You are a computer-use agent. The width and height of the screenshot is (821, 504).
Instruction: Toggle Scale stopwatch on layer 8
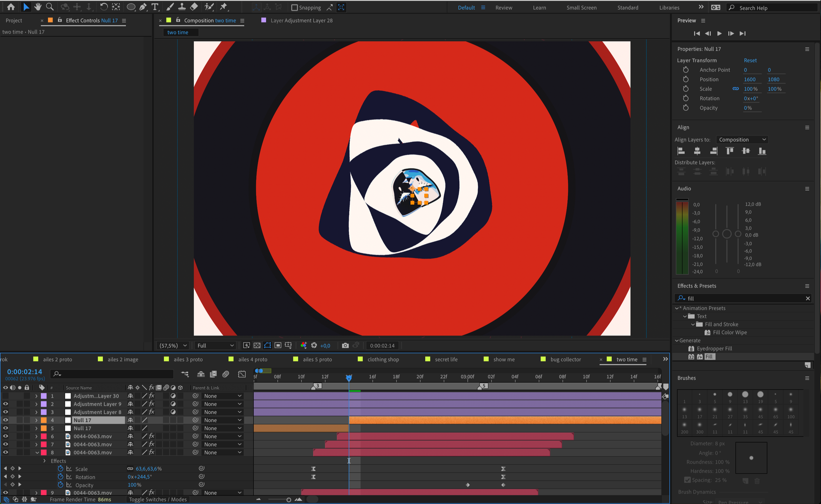pos(60,468)
